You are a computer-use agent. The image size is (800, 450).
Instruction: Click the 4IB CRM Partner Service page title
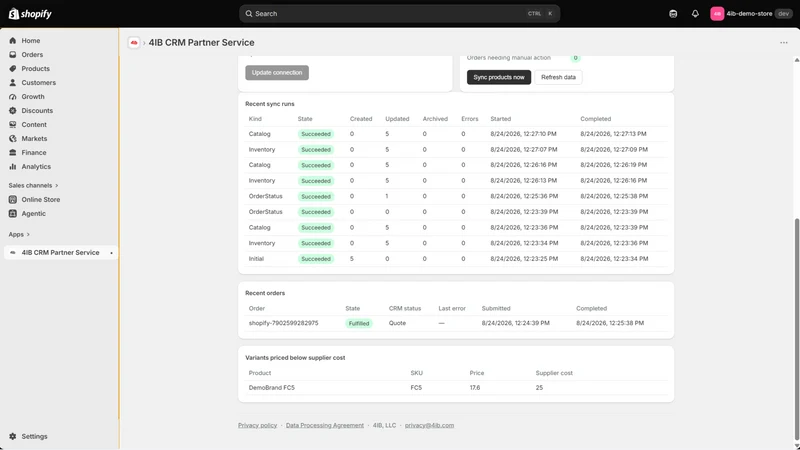pos(202,42)
